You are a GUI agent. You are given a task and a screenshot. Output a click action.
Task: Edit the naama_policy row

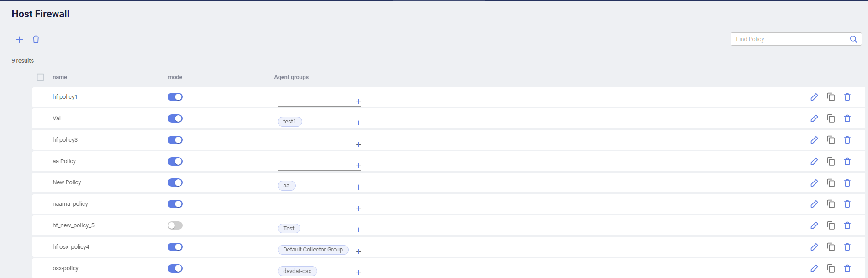tap(814, 204)
